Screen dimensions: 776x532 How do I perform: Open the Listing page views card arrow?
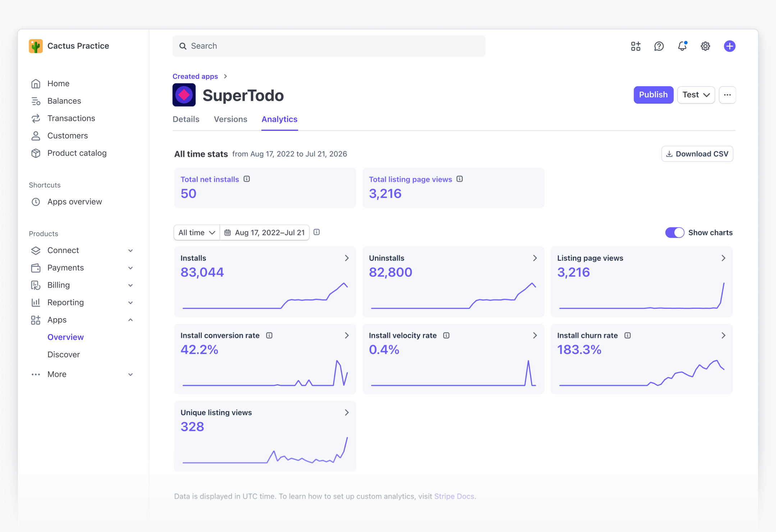click(723, 258)
